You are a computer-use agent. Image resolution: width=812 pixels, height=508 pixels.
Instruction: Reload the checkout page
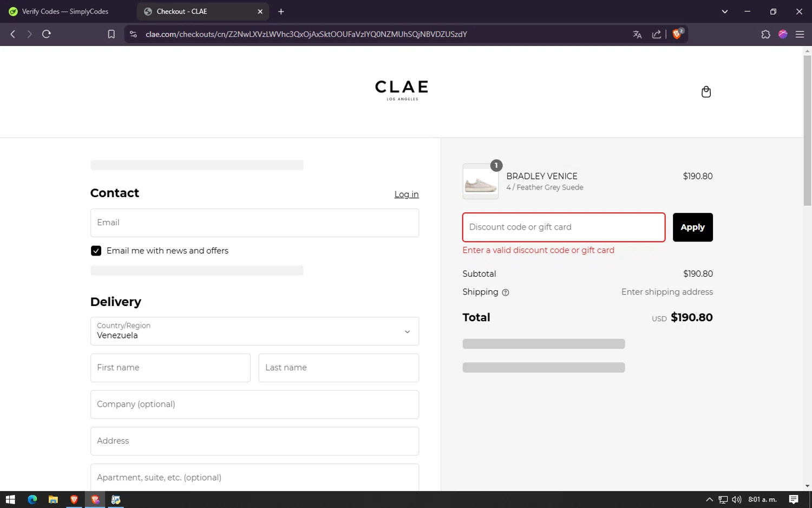pos(47,34)
